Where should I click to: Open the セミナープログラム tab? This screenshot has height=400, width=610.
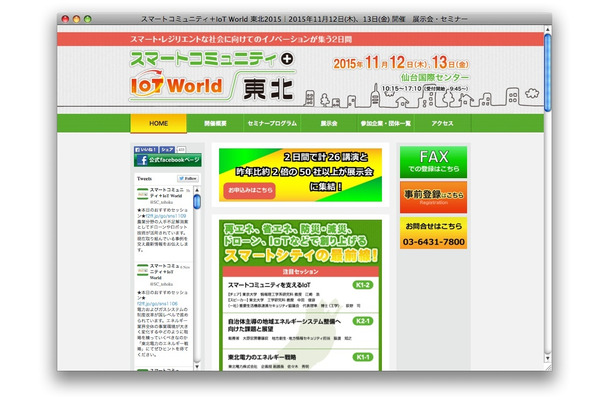pos(272,123)
